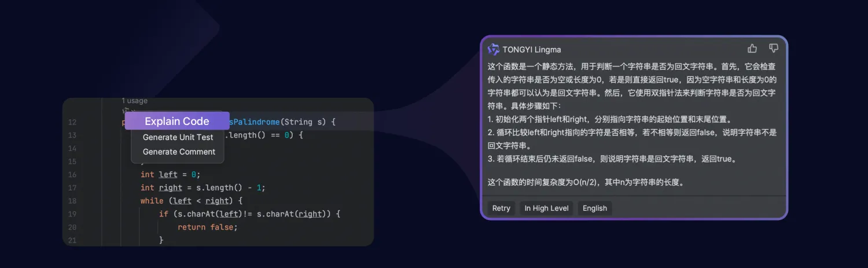Viewport: 868px width, 268px height.
Task: Click the TONGYI Lingma logo icon
Action: 494,49
